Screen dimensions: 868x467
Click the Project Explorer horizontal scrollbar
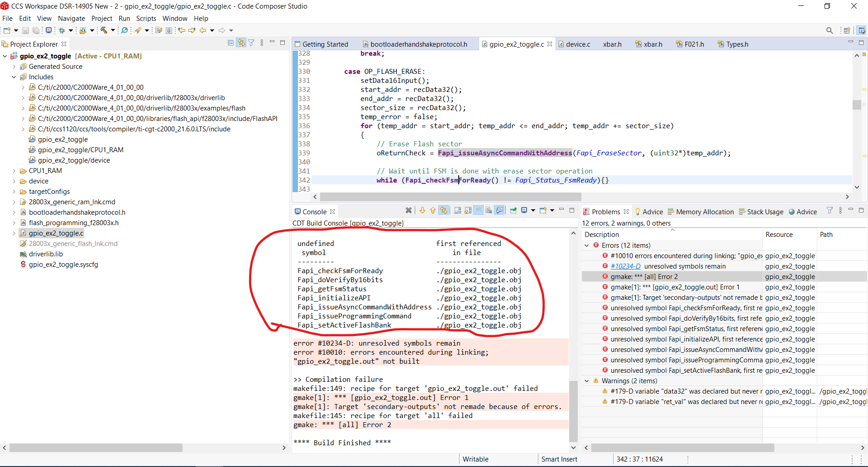[x=96, y=448]
